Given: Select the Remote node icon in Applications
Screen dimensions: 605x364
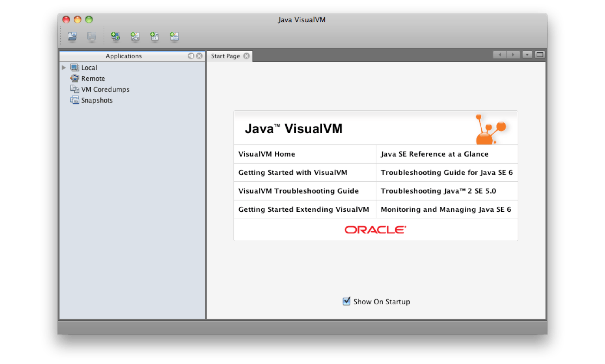Looking at the screenshot, I should coord(75,79).
